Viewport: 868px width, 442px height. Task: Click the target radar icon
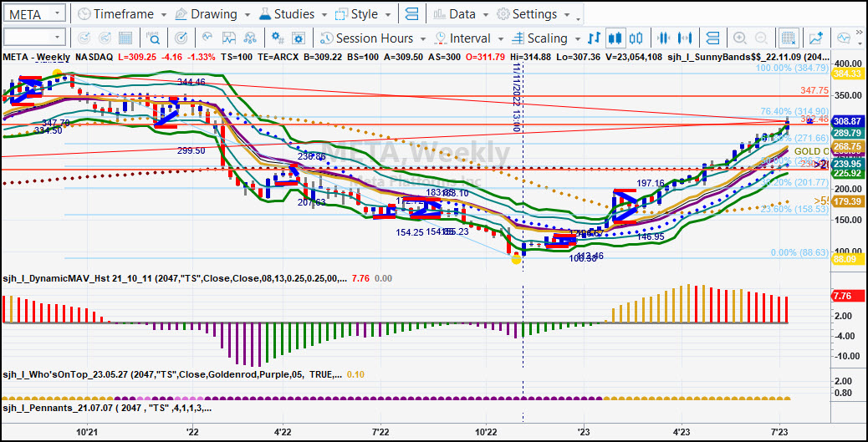181,38
